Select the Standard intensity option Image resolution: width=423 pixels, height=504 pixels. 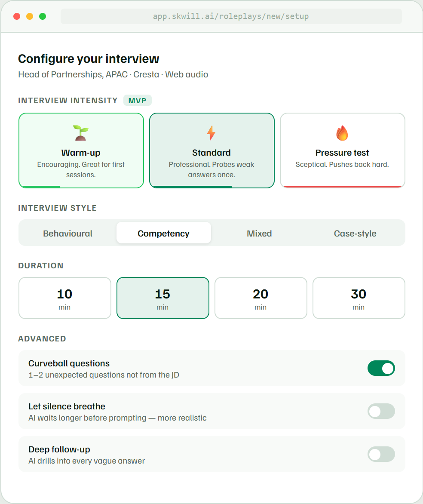[211, 150]
